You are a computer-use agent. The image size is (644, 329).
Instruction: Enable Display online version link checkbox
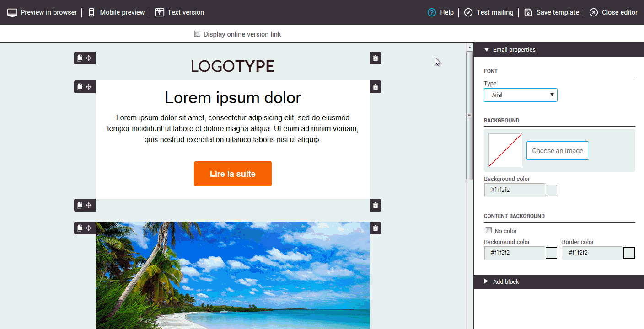pos(198,34)
